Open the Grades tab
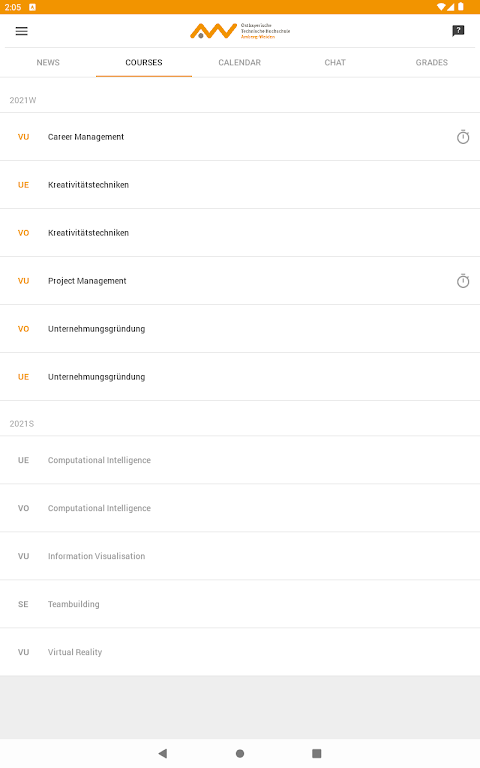The image size is (480, 768). point(432,63)
